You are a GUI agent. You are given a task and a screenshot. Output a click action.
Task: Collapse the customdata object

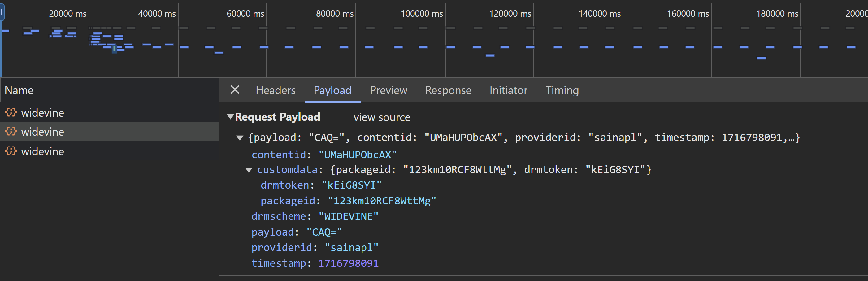249,170
